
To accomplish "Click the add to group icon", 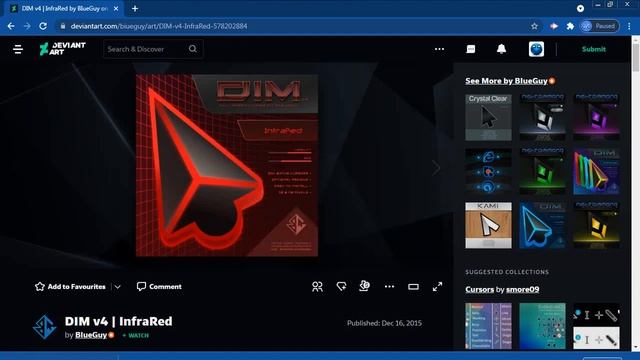I will [x=317, y=287].
